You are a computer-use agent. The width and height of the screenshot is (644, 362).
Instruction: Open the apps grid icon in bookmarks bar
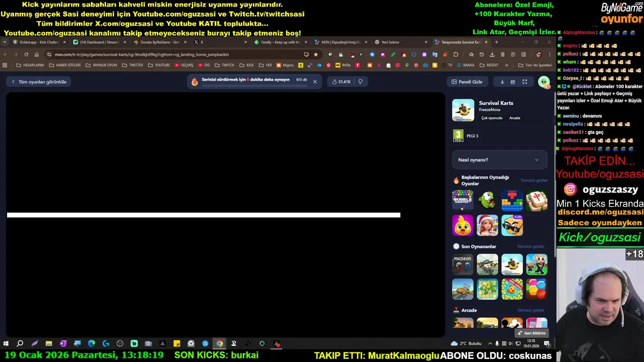pyautogui.click(x=5, y=65)
